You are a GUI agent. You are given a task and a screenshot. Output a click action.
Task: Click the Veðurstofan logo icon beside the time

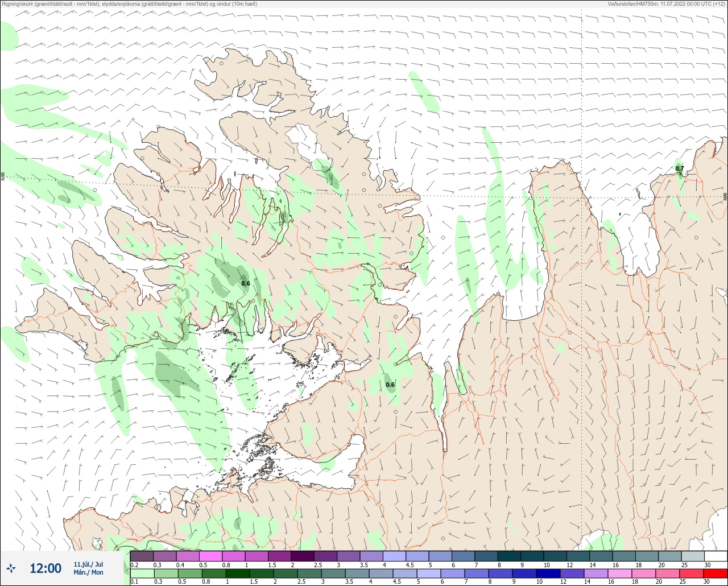11,568
